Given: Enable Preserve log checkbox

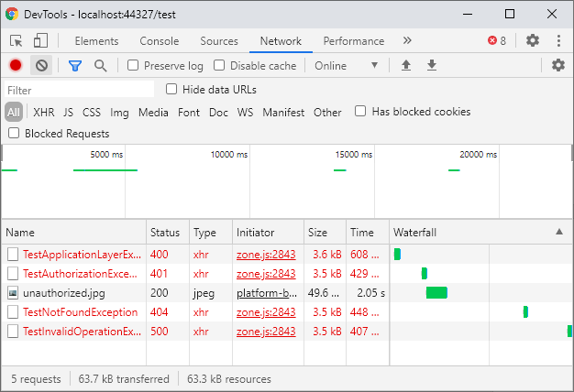Looking at the screenshot, I should click(x=133, y=65).
